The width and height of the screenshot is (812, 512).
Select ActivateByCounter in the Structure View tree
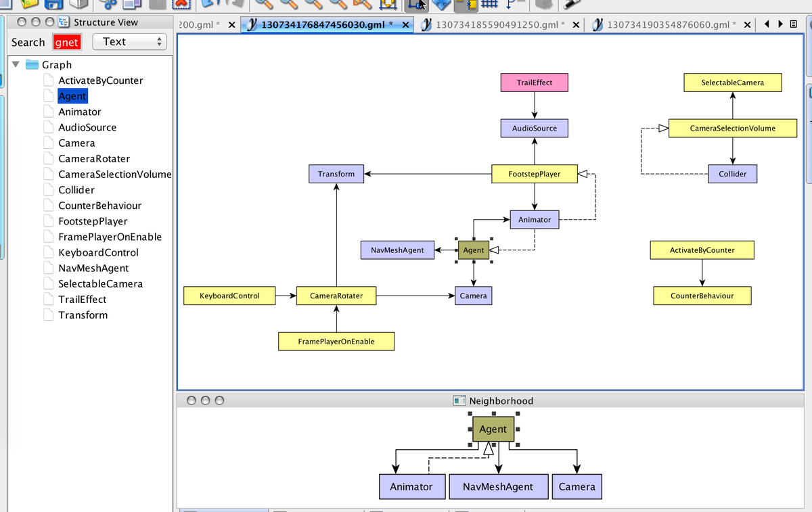click(101, 80)
